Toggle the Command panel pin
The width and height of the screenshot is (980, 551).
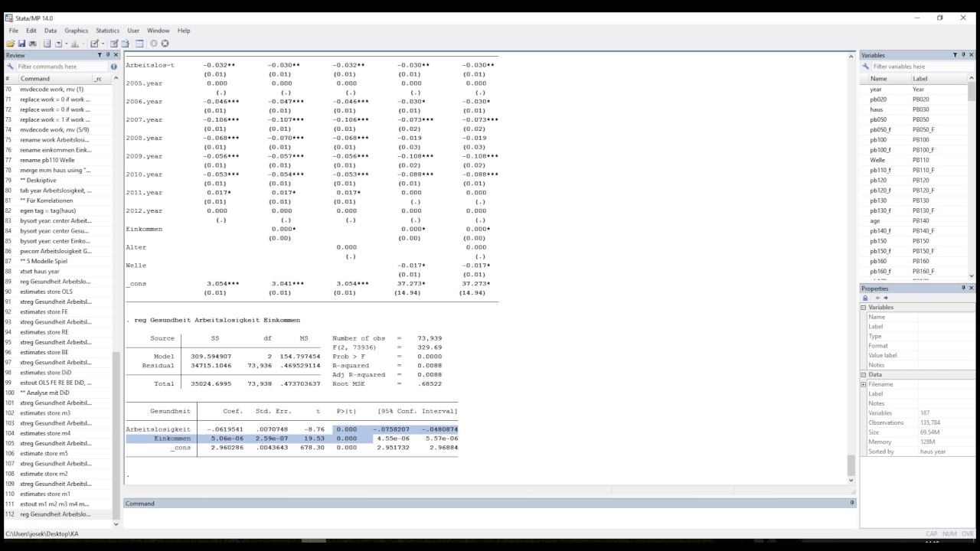tap(852, 504)
